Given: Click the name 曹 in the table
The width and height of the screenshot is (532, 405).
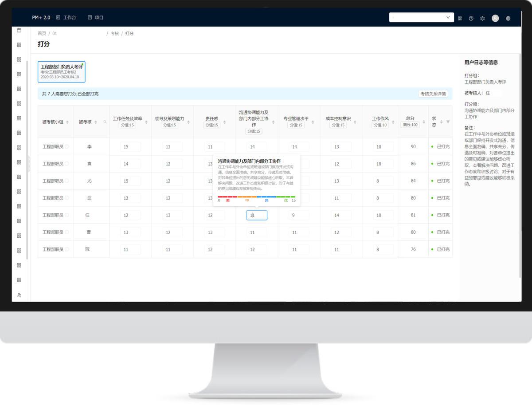Looking at the screenshot, I should click(x=90, y=232).
